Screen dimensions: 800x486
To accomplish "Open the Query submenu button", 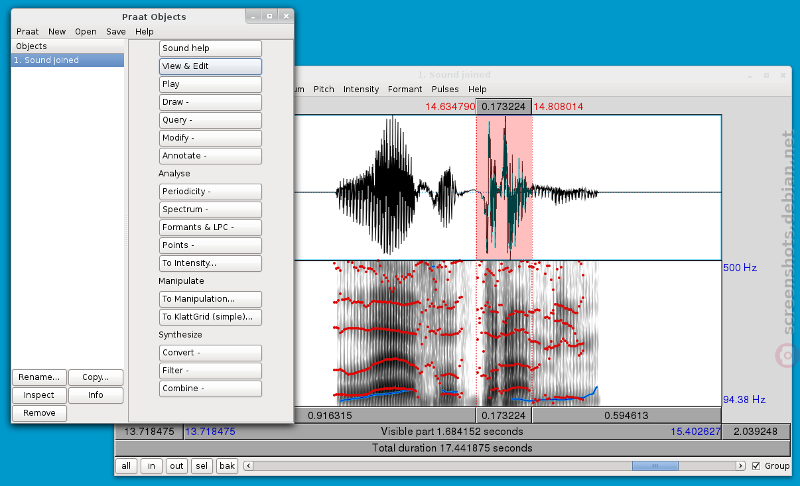I will point(210,120).
